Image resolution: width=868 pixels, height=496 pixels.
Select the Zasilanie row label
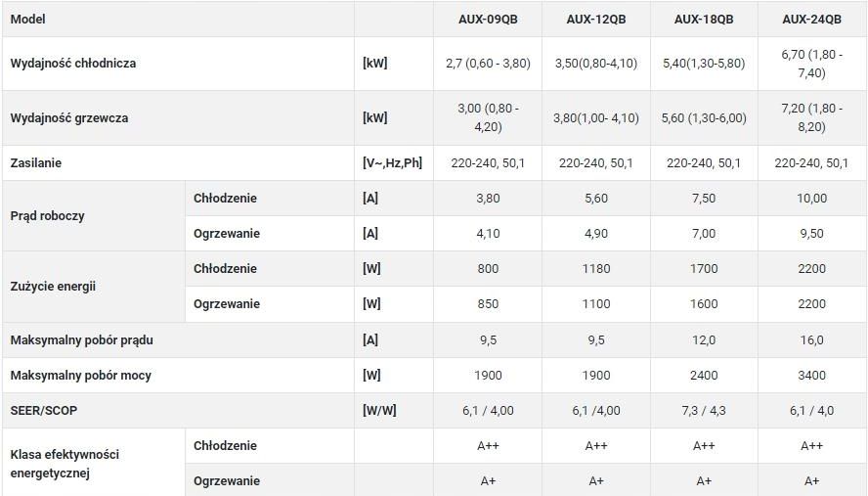tap(36, 163)
